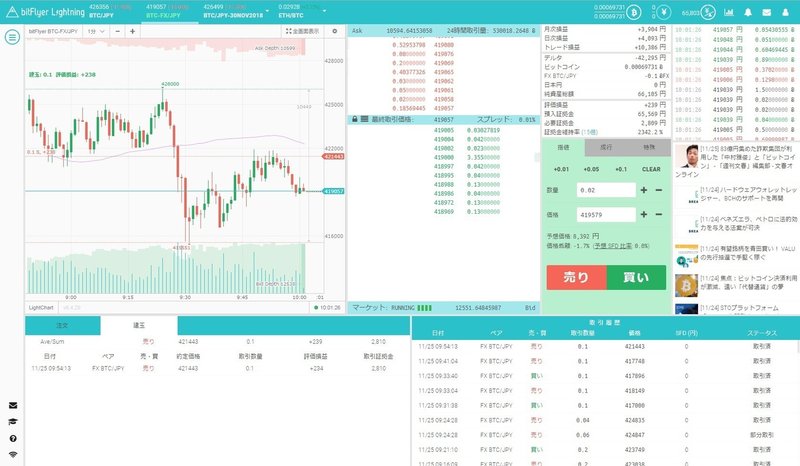Open the help question mark icon
This screenshot has height=466, width=800.
click(13, 438)
